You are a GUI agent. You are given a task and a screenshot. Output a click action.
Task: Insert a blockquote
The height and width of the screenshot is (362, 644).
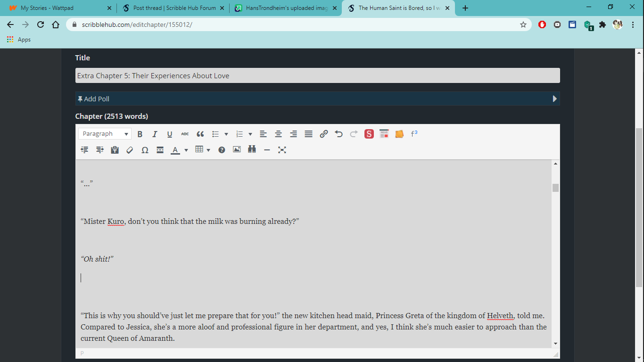click(200, 134)
